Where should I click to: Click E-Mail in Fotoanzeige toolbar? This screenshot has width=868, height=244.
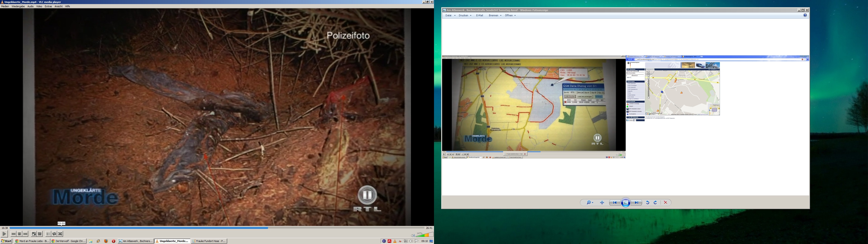pyautogui.click(x=479, y=16)
